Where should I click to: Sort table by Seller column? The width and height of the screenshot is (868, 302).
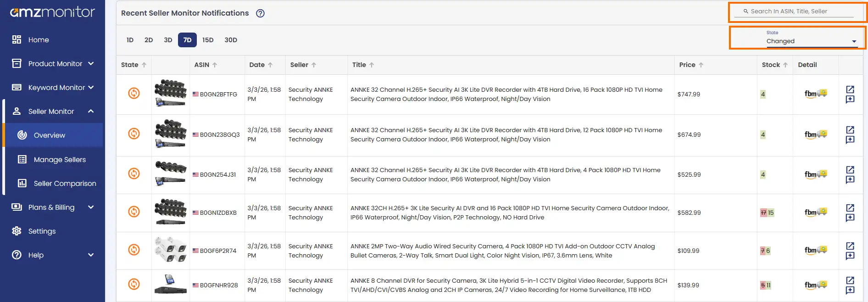(x=303, y=65)
